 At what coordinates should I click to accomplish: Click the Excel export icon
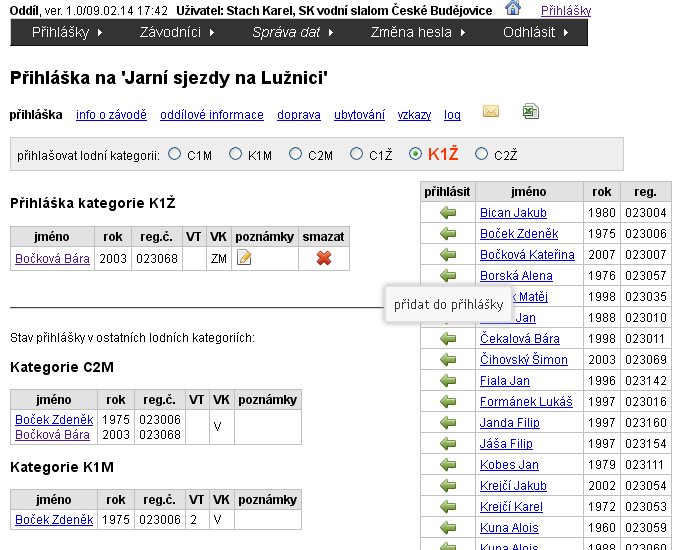pos(531,111)
